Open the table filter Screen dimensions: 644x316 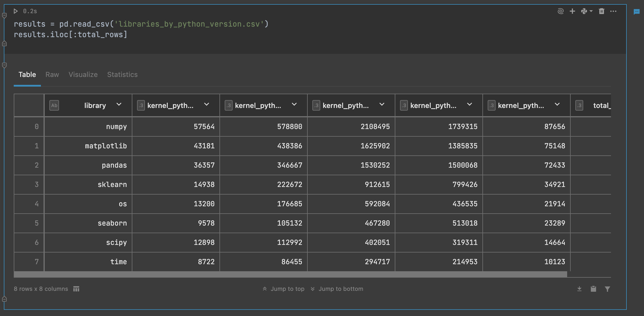(x=607, y=289)
